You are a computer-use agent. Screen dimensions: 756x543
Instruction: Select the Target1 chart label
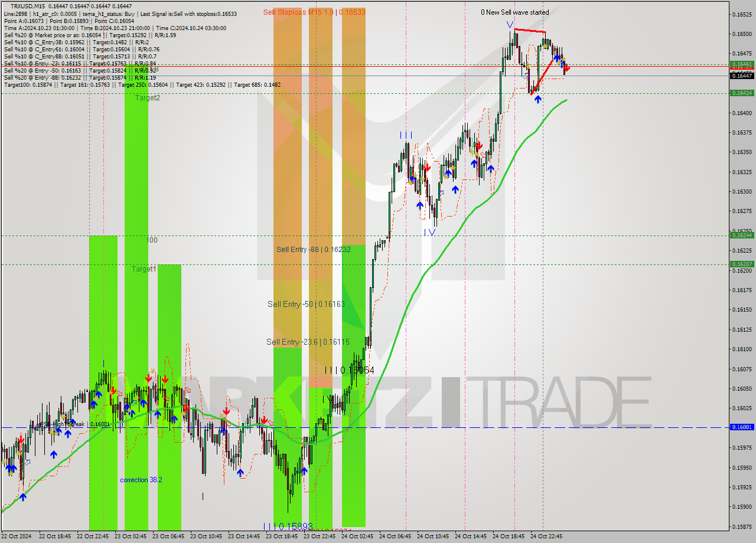(144, 269)
